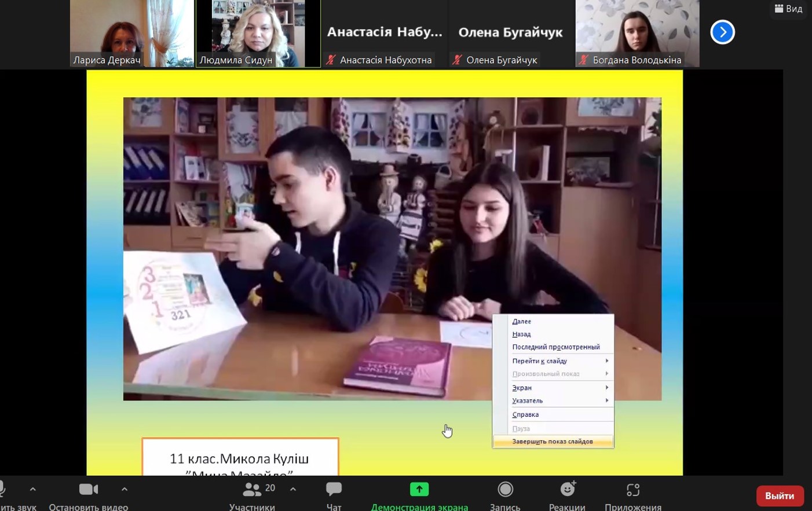Open the Reactions smiley icon

pyautogui.click(x=567, y=490)
